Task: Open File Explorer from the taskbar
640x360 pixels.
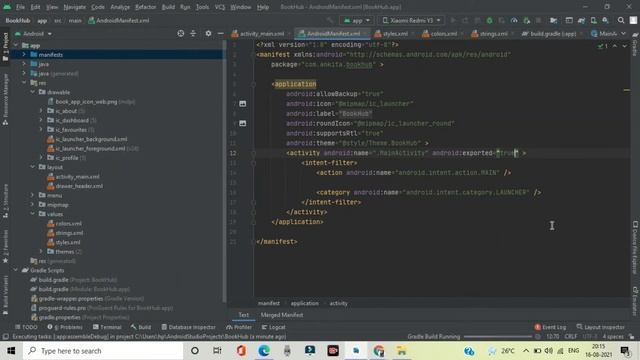Action: [x=402, y=351]
